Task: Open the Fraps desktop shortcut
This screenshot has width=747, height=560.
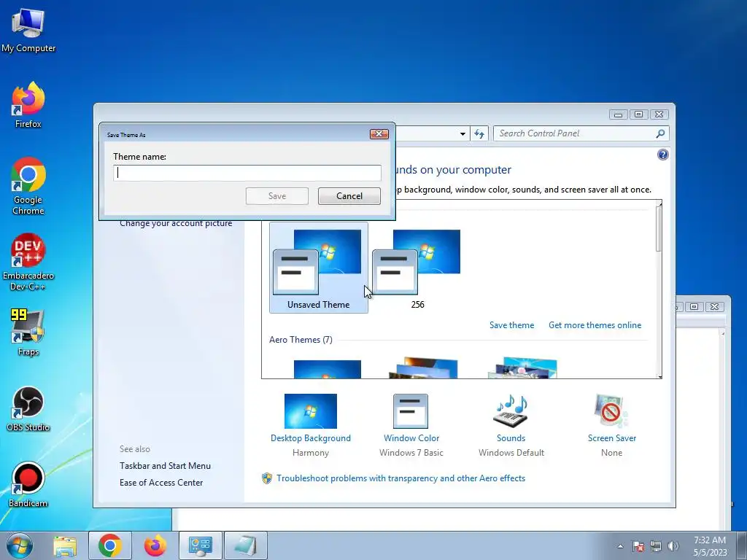Action: pos(28,332)
